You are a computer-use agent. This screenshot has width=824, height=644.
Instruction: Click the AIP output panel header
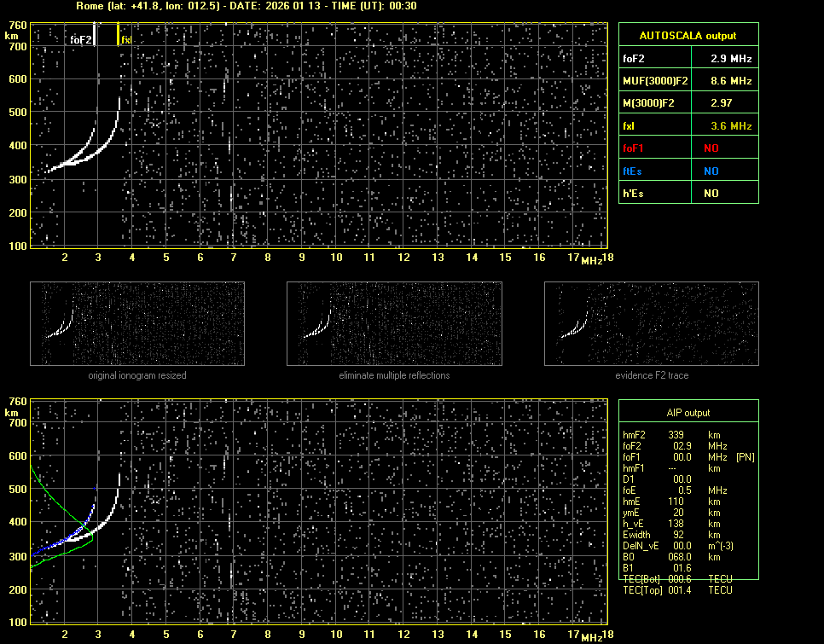(688, 413)
